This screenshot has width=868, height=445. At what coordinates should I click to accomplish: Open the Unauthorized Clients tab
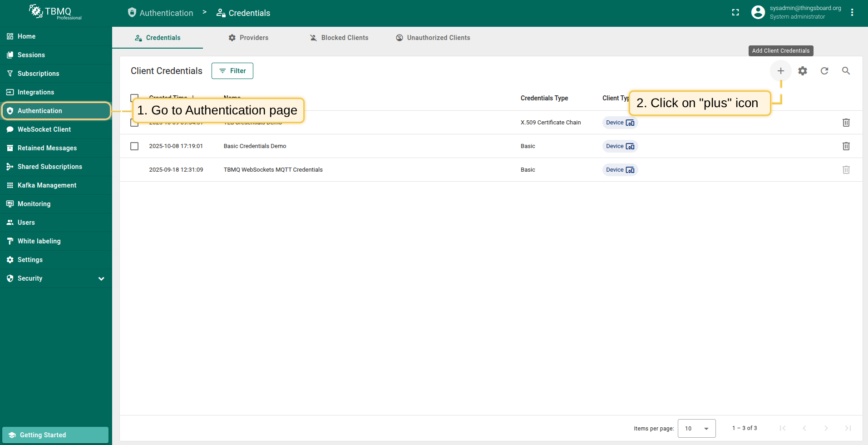(433, 38)
